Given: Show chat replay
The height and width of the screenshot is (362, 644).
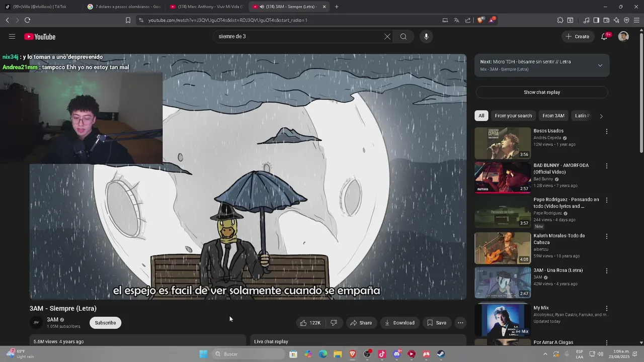Looking at the screenshot, I should coord(542,93).
